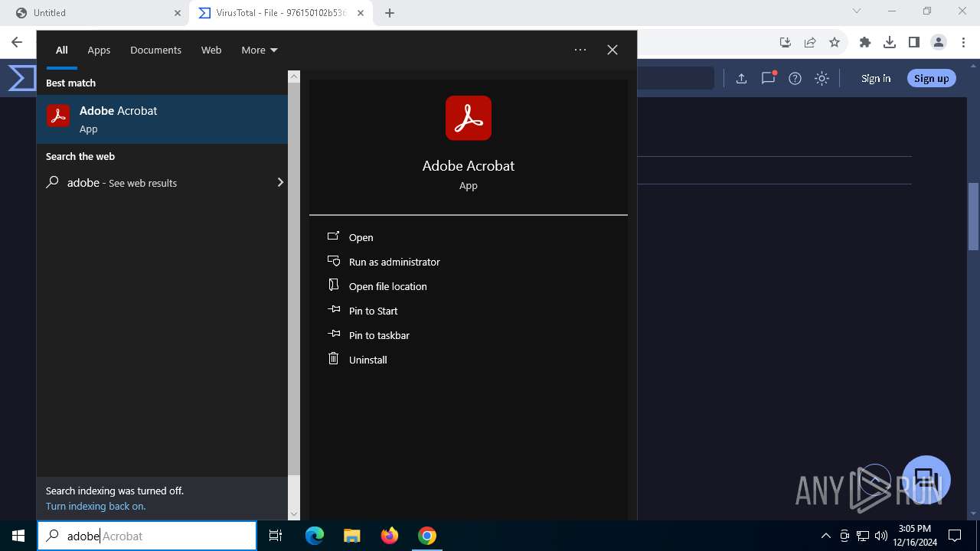Launch Microsoft Edge from taskbar
Image resolution: width=980 pixels, height=551 pixels.
pyautogui.click(x=315, y=536)
